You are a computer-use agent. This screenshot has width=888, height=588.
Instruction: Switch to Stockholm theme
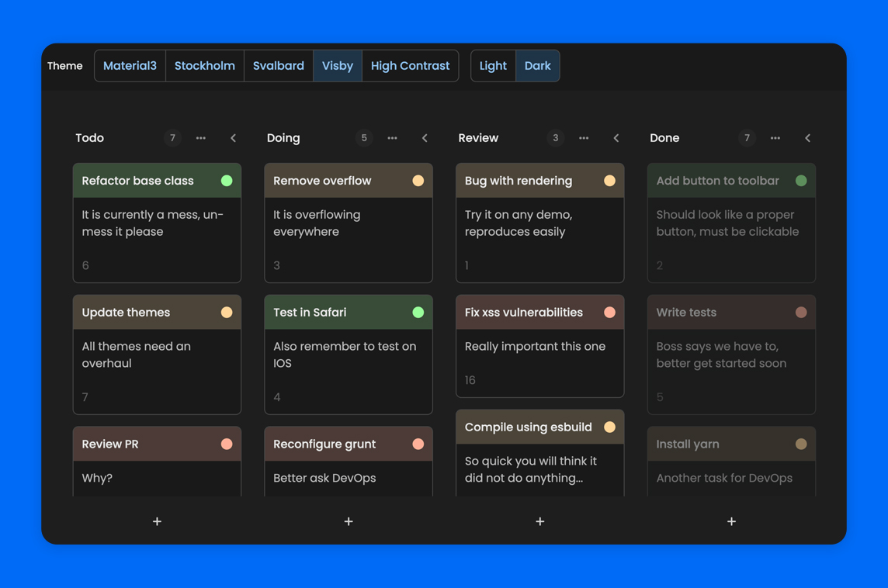205,66
